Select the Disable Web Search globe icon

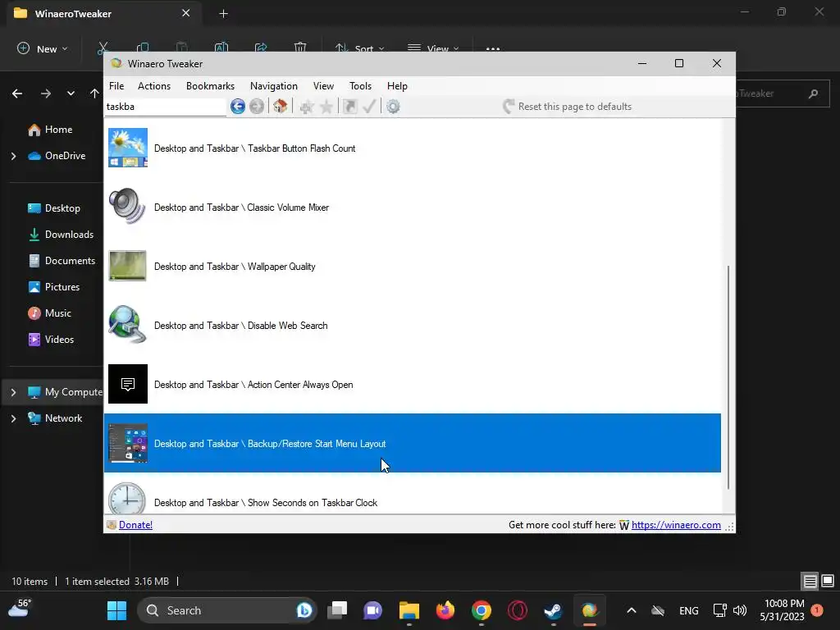tap(127, 325)
